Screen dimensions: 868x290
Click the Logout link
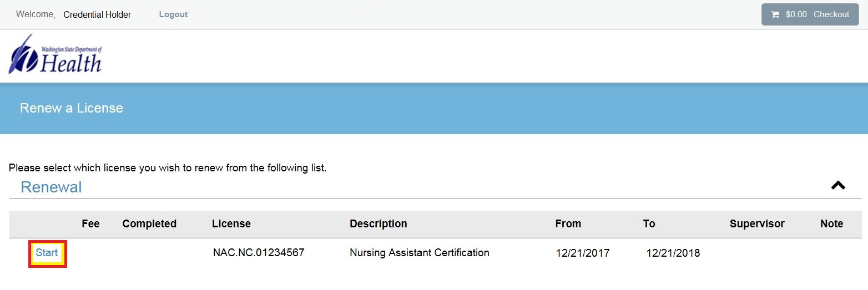click(x=173, y=14)
